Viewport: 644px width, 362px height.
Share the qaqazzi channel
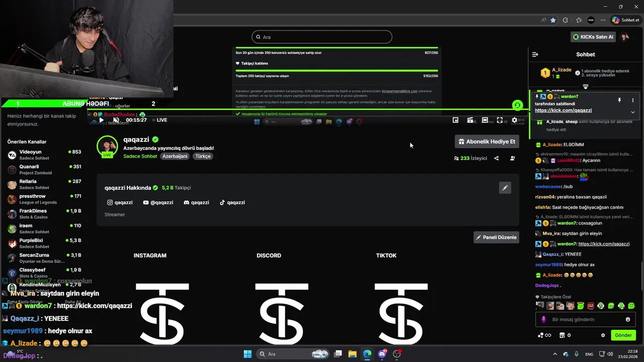(x=496, y=158)
